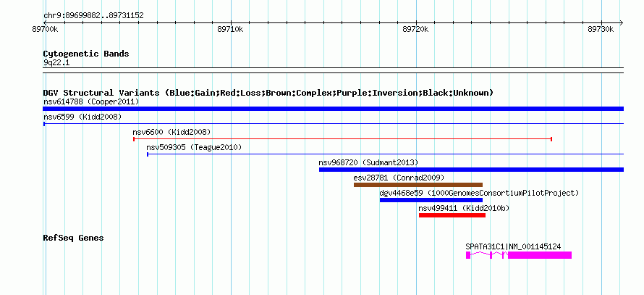This screenshot has height=295, width=644.
Task: Click the 89700k ruler tick label
Action: (x=45, y=29)
